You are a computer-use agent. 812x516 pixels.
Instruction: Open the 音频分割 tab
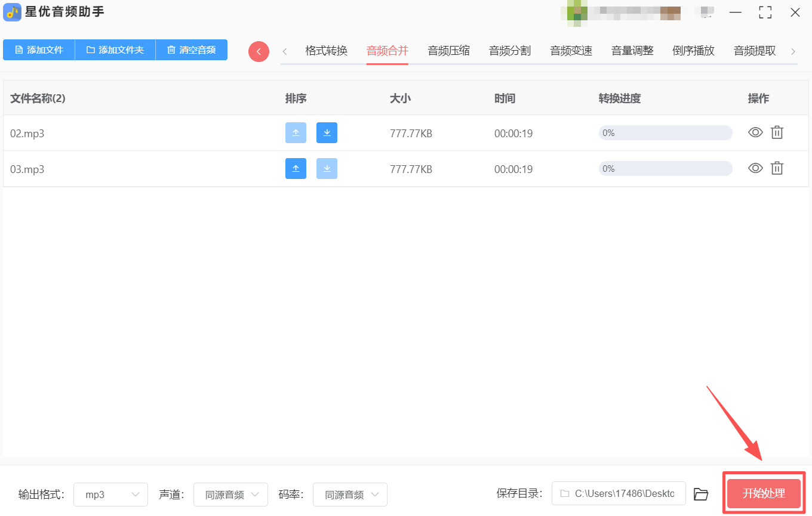[x=509, y=51]
